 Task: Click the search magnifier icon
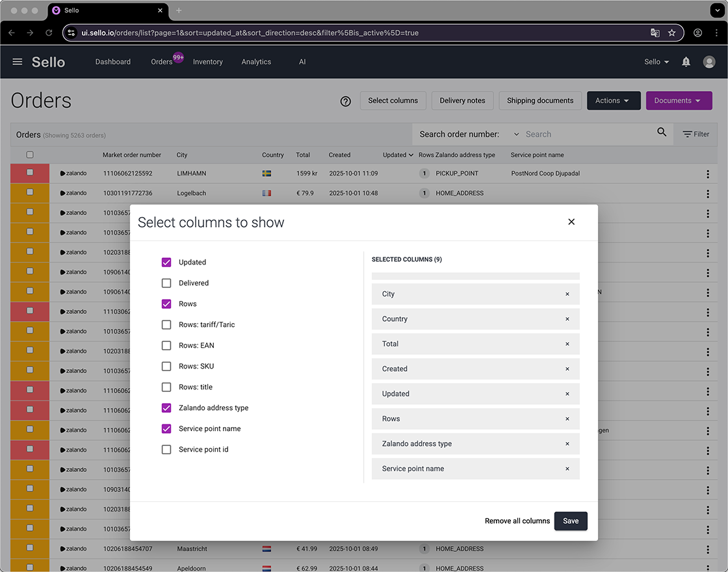pos(662,132)
